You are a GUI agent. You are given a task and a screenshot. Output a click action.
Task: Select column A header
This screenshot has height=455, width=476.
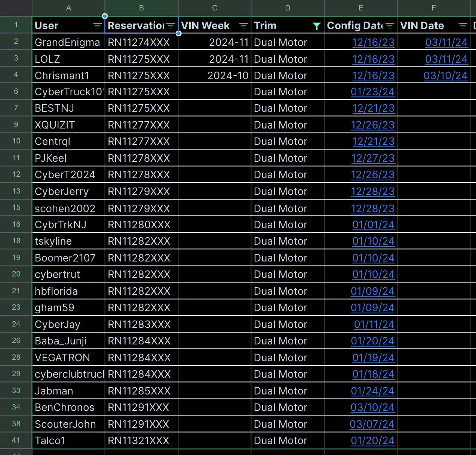[x=68, y=8]
